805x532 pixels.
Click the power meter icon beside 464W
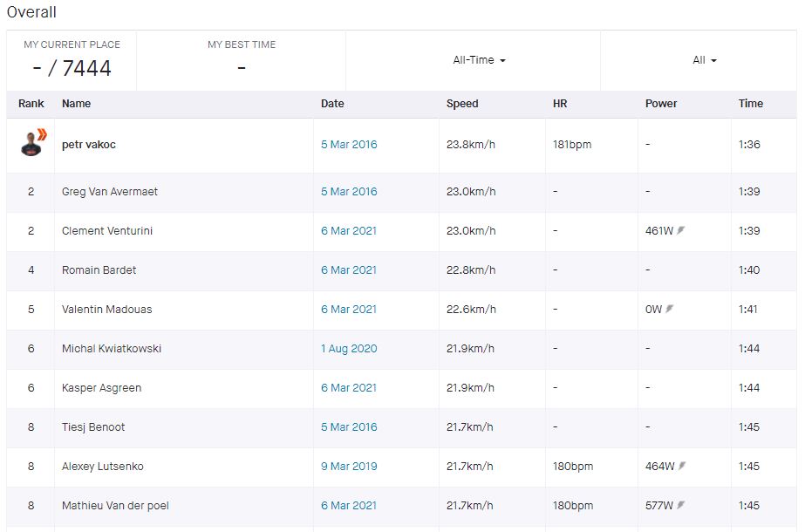[x=682, y=467]
